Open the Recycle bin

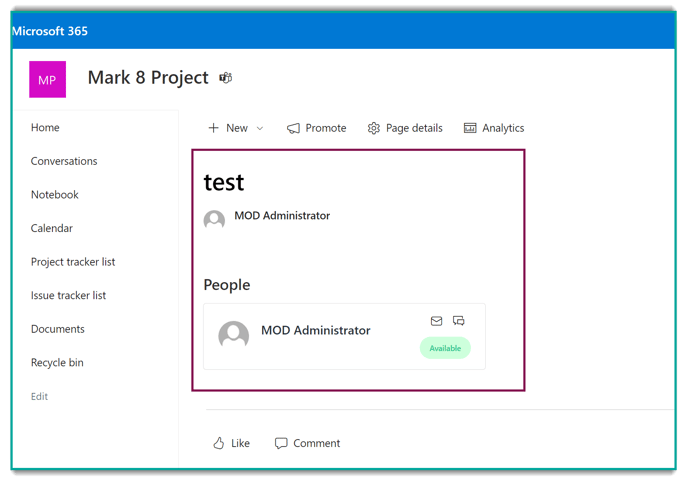[x=57, y=363]
